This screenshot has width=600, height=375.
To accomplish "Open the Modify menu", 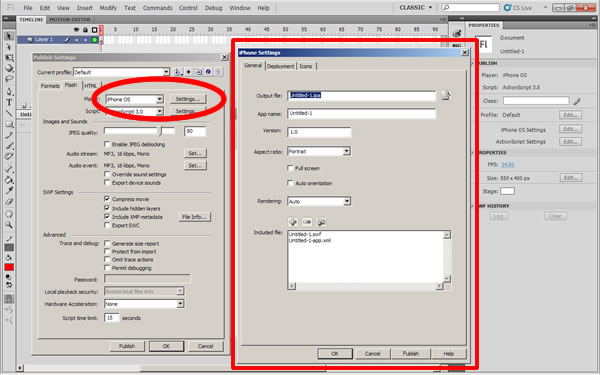I will click(x=108, y=8).
